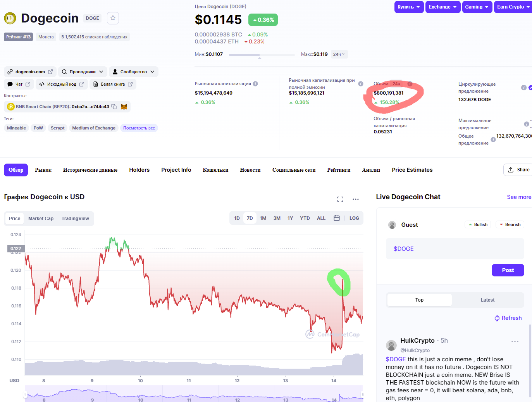Open chart three-dots options menu

[356, 199]
